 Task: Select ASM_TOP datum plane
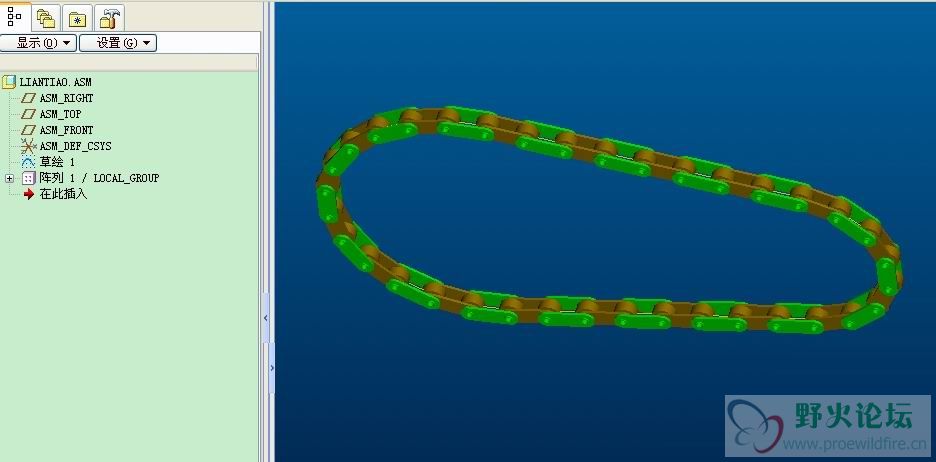60,114
